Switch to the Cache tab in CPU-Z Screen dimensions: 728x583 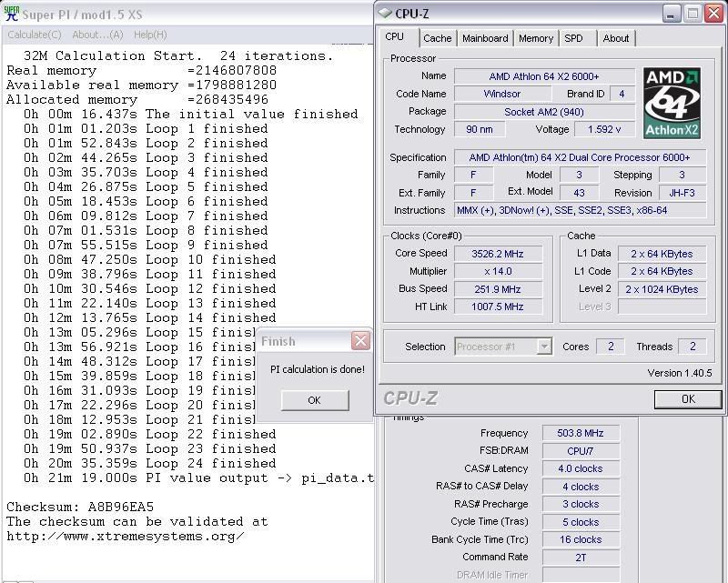(438, 38)
